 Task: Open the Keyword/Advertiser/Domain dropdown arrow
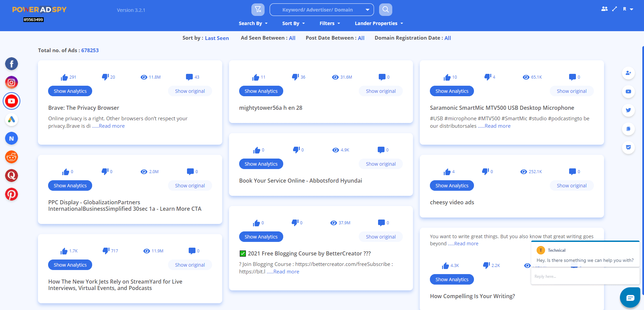pos(368,10)
